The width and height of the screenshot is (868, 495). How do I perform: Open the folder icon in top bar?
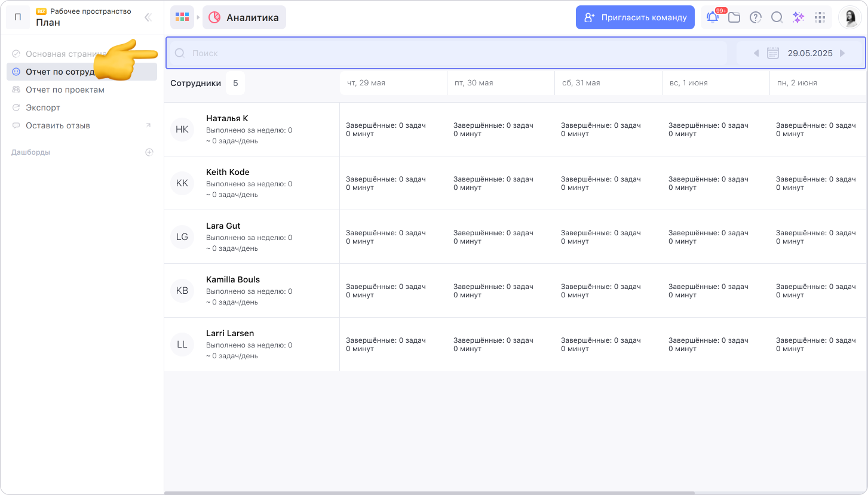tap(734, 17)
